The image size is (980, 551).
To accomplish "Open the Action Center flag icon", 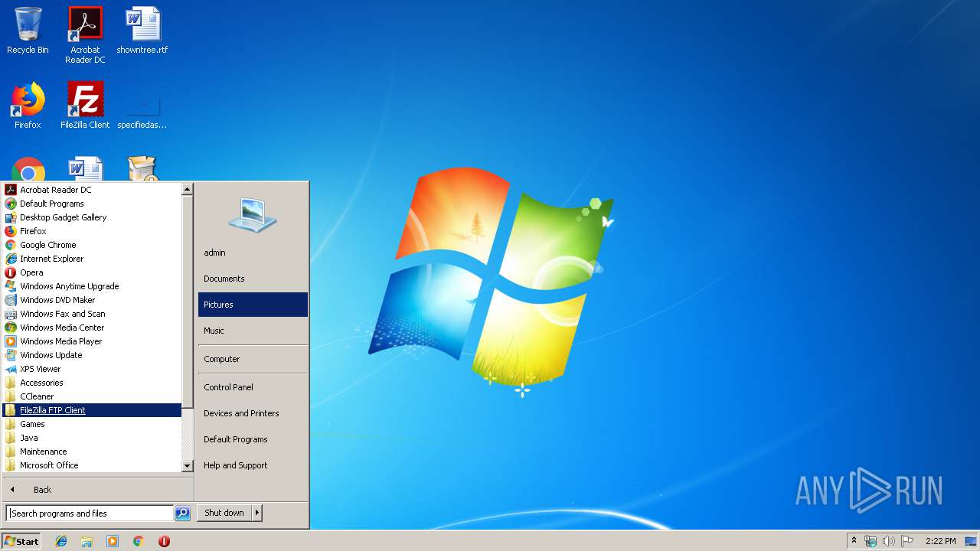I will pos(907,541).
